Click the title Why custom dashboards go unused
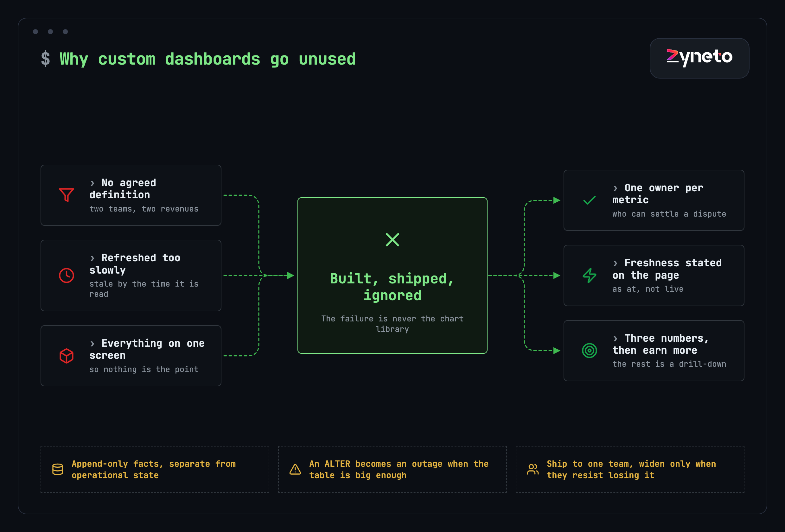The height and width of the screenshot is (532, 785). click(x=207, y=59)
